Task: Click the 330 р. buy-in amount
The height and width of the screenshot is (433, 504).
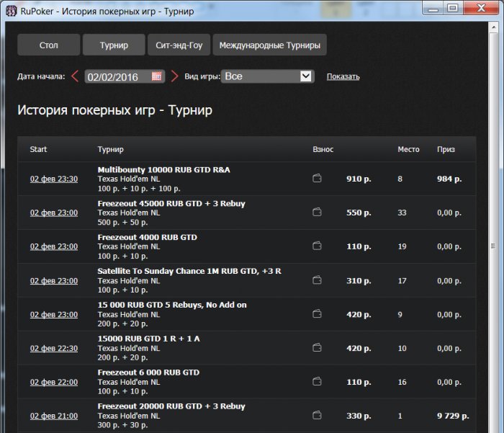Action: coord(359,416)
